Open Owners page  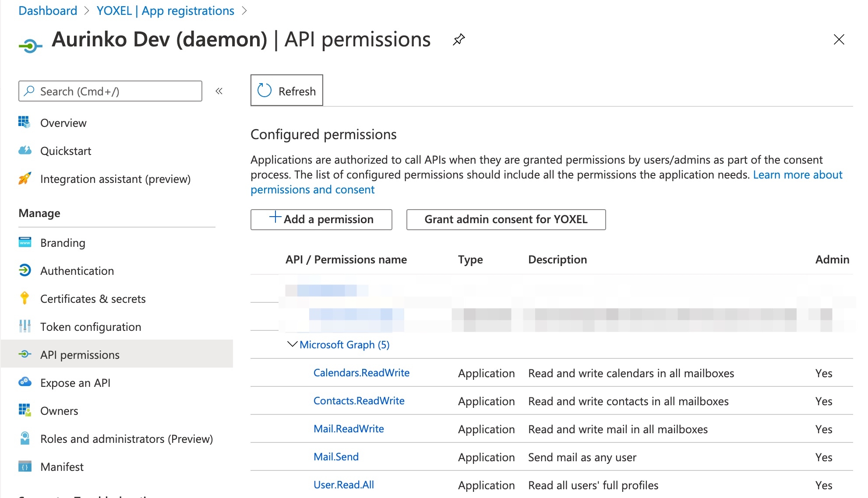(59, 411)
